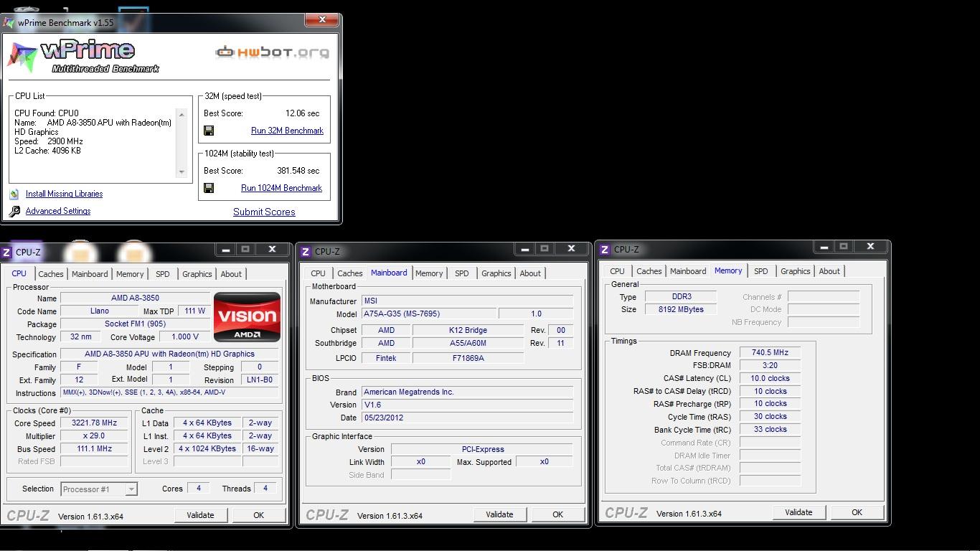Click Submit Scores link
The image size is (980, 551).
pos(264,212)
